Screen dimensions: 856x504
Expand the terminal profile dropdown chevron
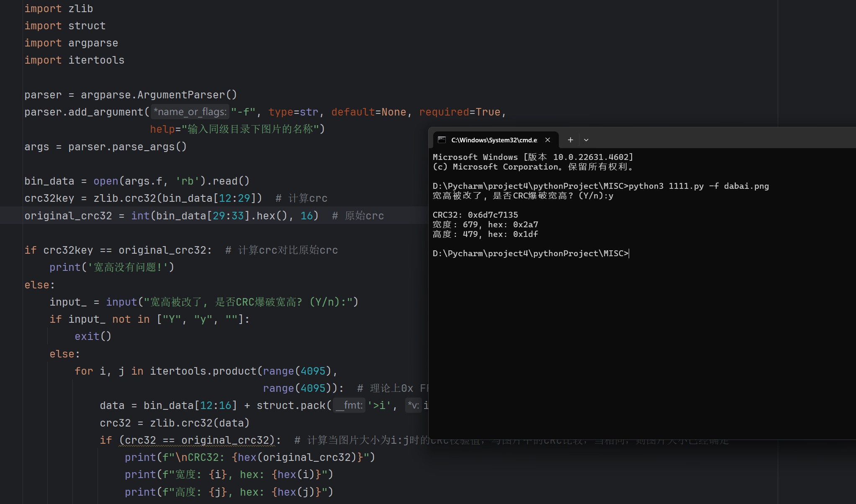[586, 140]
